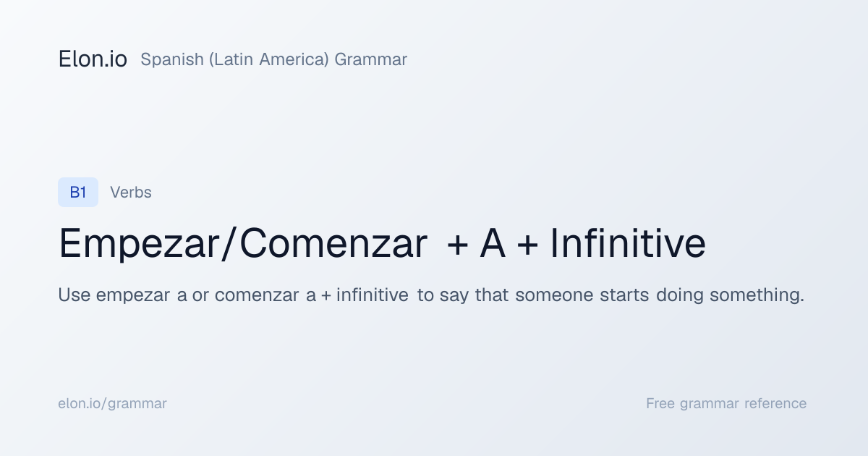Click the plus sign before Infinitive in the heading

pyautogui.click(x=527, y=245)
